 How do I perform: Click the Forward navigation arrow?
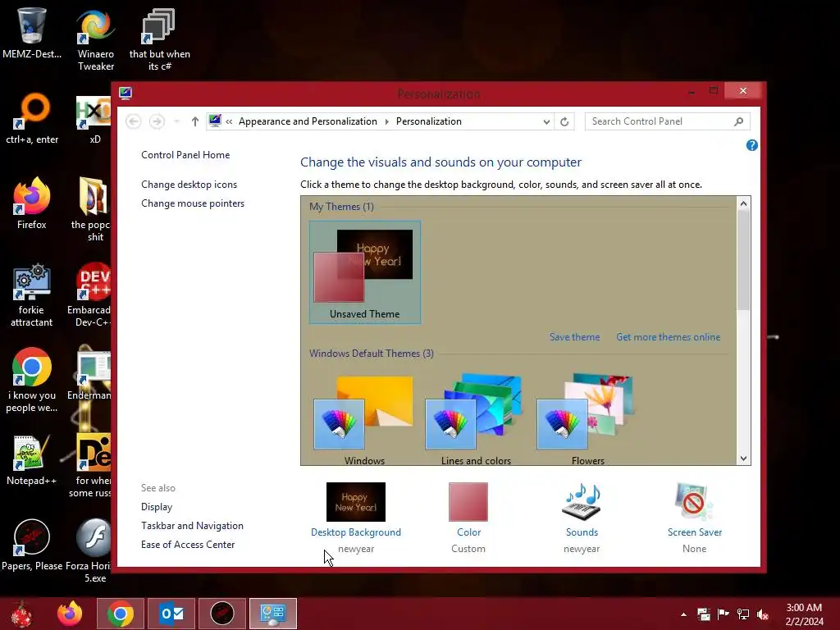[157, 121]
